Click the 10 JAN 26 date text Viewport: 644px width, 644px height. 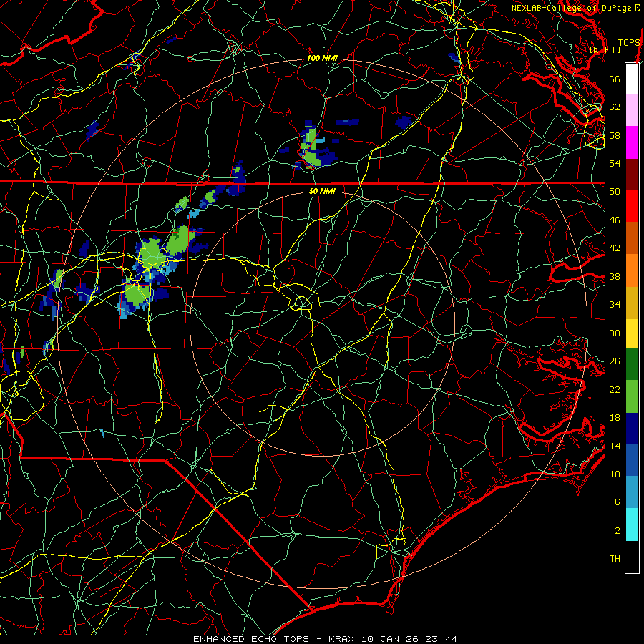(x=389, y=639)
